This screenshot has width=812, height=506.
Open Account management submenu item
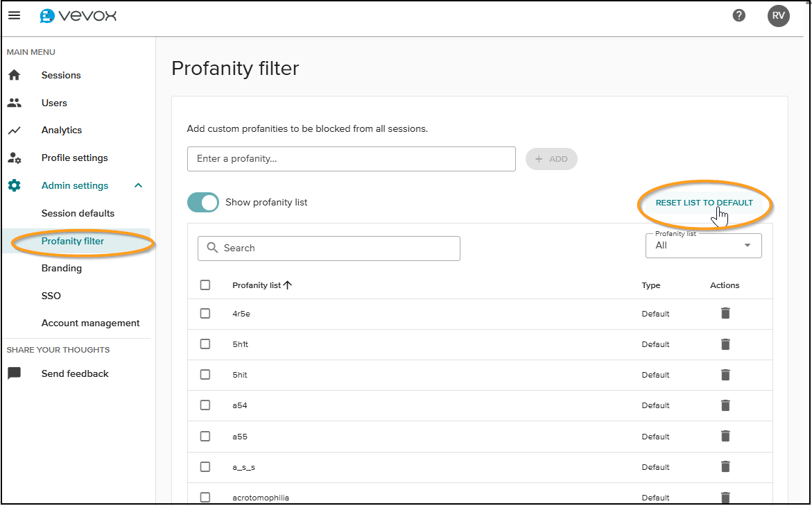(91, 323)
